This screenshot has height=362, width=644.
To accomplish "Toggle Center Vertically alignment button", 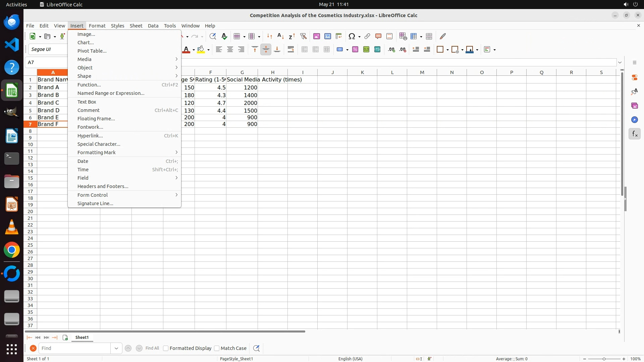I will click(266, 50).
